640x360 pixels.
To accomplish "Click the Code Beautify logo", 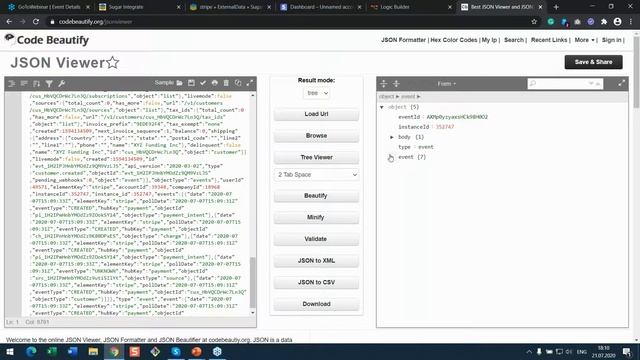I will click(47, 40).
